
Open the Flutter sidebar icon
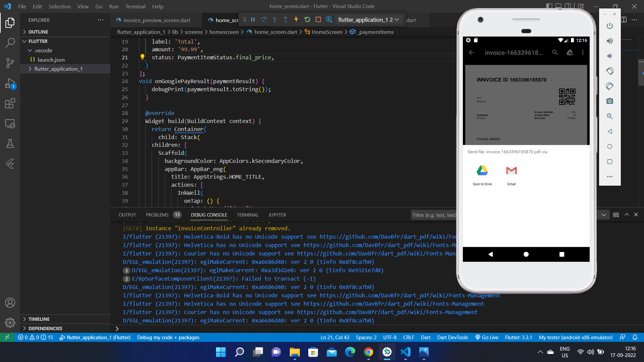pos(10,164)
